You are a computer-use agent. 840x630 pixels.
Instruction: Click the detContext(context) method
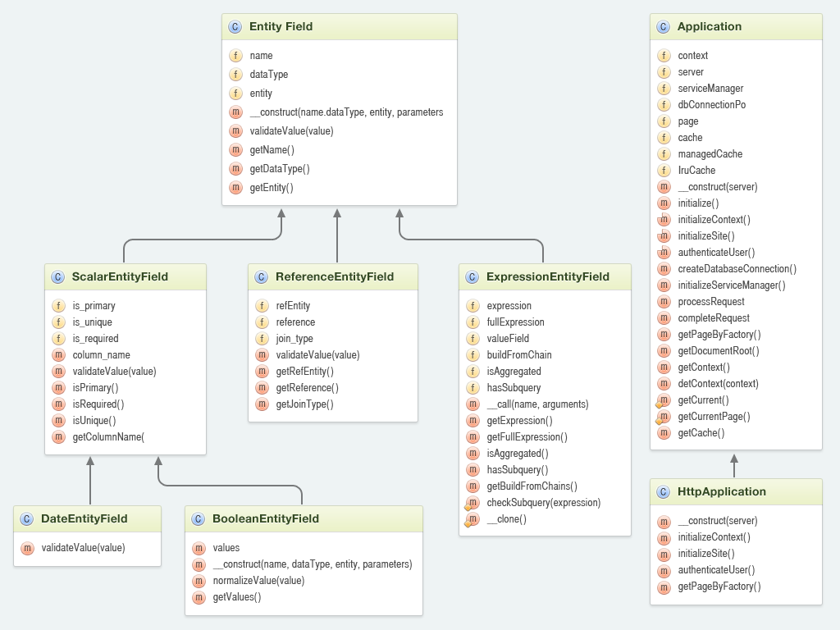point(719,384)
